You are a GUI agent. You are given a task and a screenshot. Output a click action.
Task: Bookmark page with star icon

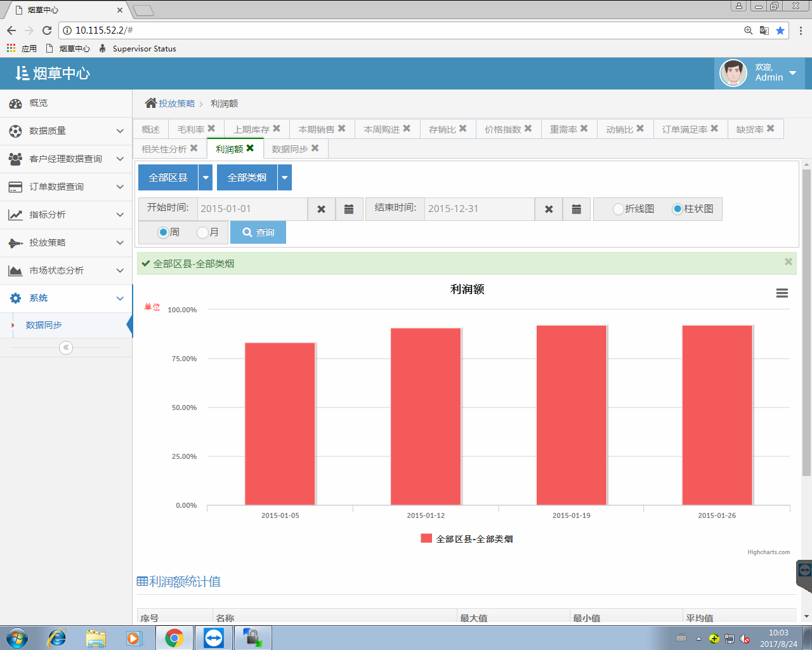coord(780,30)
